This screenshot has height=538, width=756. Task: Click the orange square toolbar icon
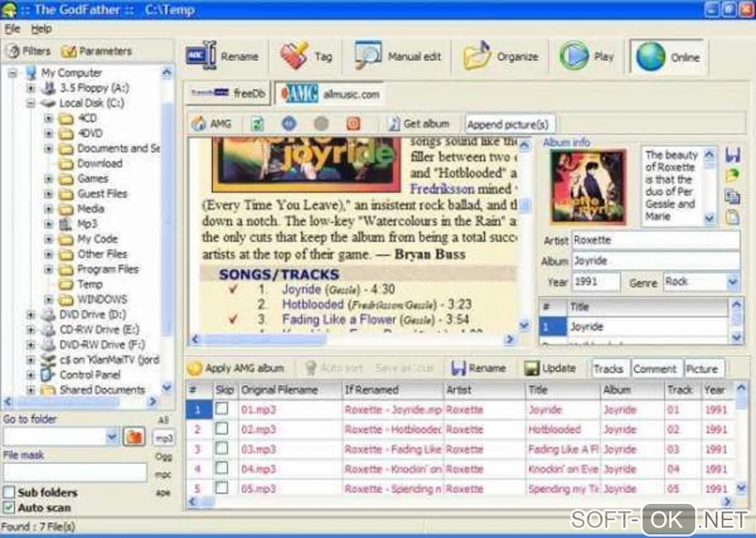point(354,124)
